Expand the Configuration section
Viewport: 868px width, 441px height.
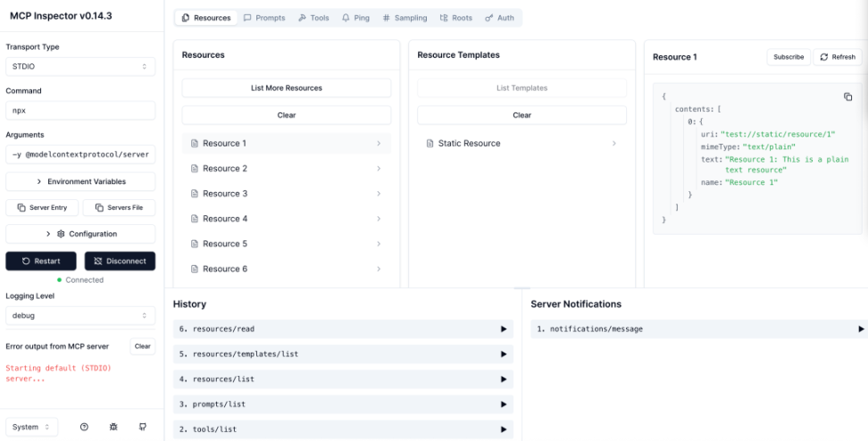[80, 234]
